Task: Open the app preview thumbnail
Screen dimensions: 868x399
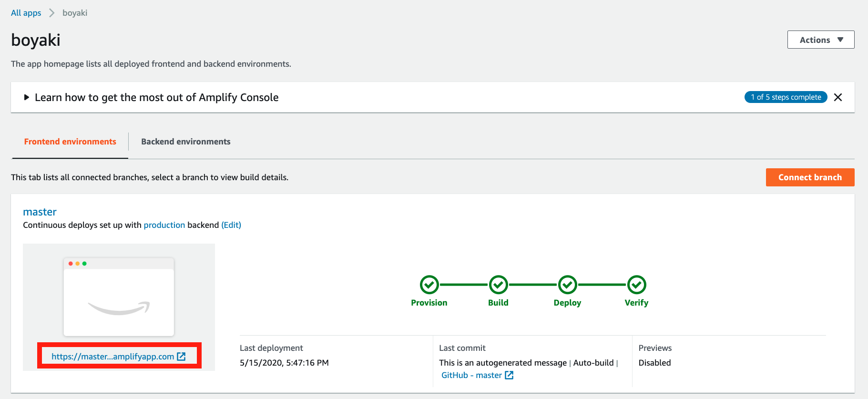Action: pyautogui.click(x=119, y=297)
